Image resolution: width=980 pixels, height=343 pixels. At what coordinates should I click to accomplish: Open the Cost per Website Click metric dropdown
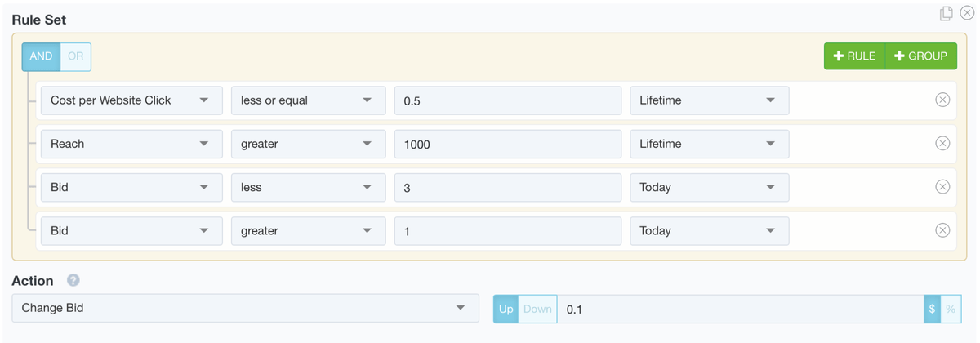coord(131,100)
